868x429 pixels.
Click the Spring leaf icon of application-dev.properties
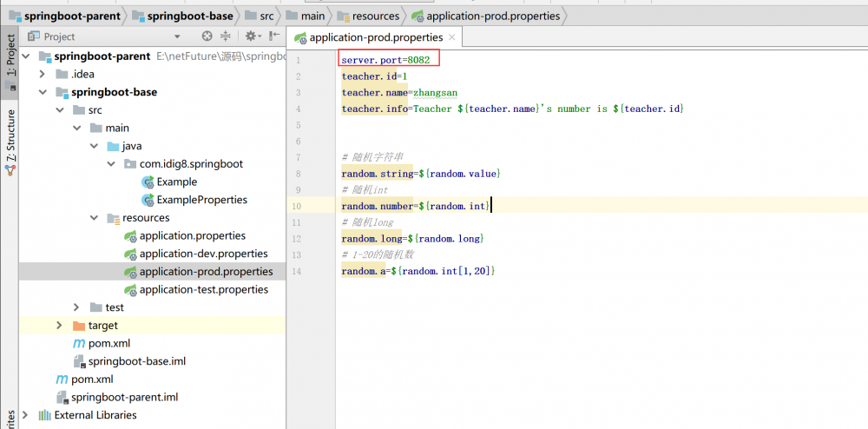coord(130,254)
